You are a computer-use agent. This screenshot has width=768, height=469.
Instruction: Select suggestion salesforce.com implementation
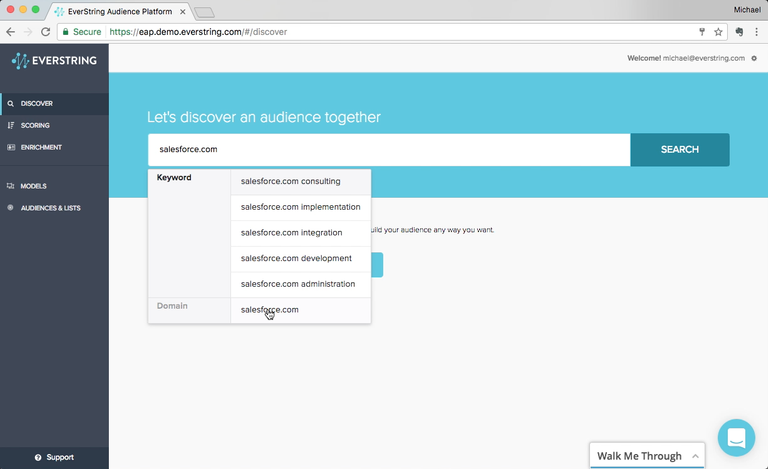pyautogui.click(x=301, y=208)
